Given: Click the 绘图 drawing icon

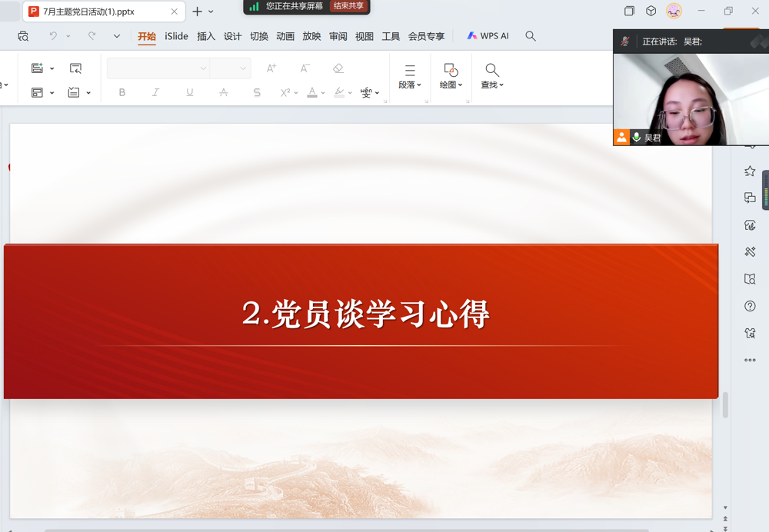Looking at the screenshot, I should coord(450,69).
